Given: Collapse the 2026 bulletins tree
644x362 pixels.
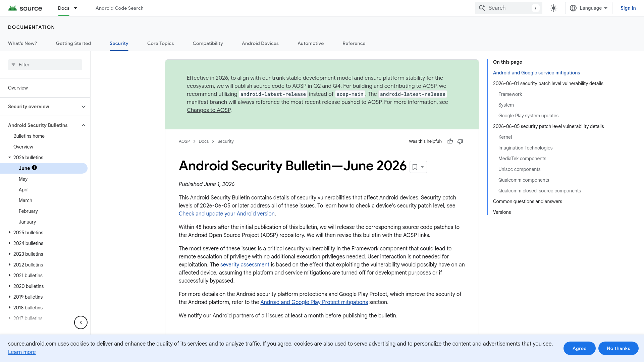Looking at the screenshot, I should coord(10,157).
